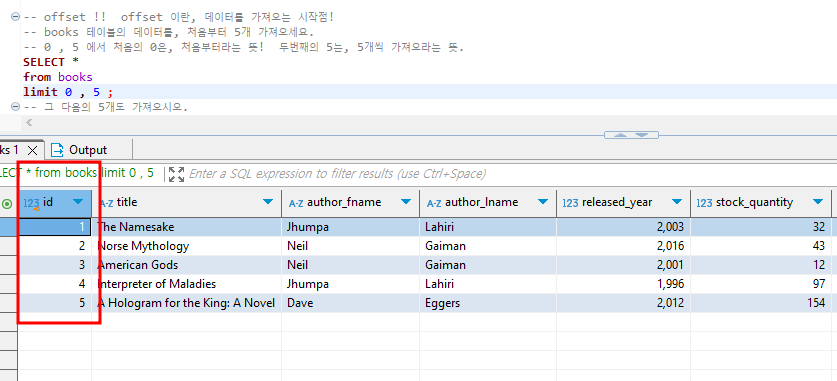The height and width of the screenshot is (381, 837).
Task: Open the stock_quantity column filter dropdown
Action: (x=818, y=202)
